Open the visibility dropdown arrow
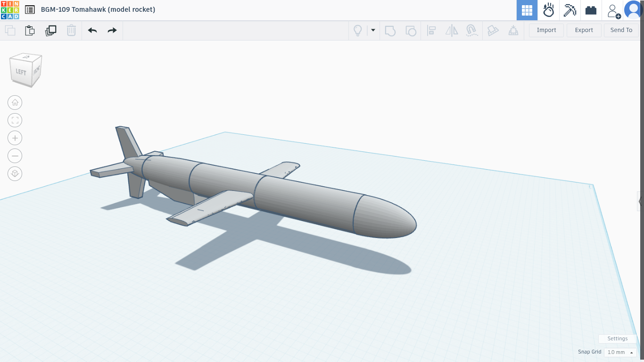644x362 pixels. coord(373,30)
